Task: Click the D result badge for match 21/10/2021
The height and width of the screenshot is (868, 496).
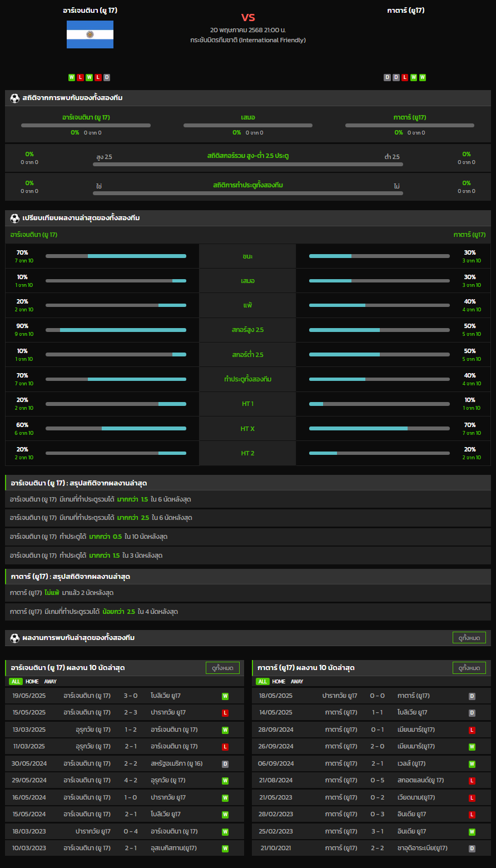Action: (472, 849)
